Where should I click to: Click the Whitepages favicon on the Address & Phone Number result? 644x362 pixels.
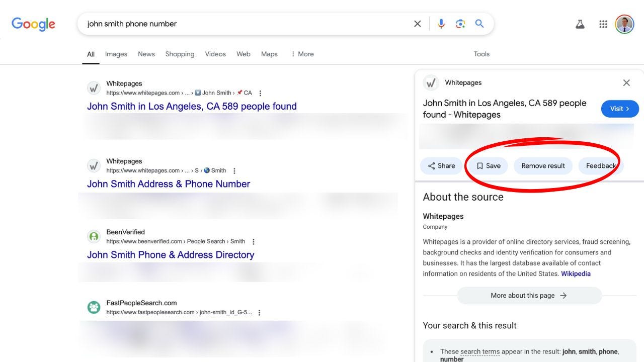pos(94,165)
